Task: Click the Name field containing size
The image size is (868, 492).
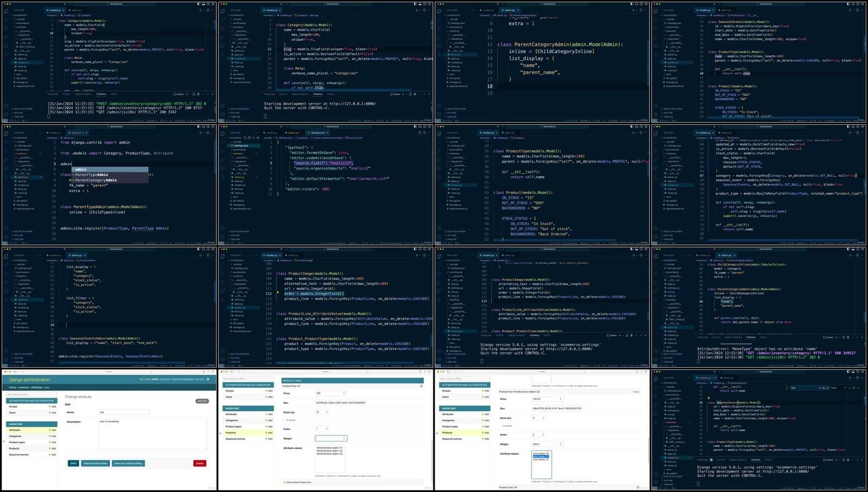Action: 124,412
